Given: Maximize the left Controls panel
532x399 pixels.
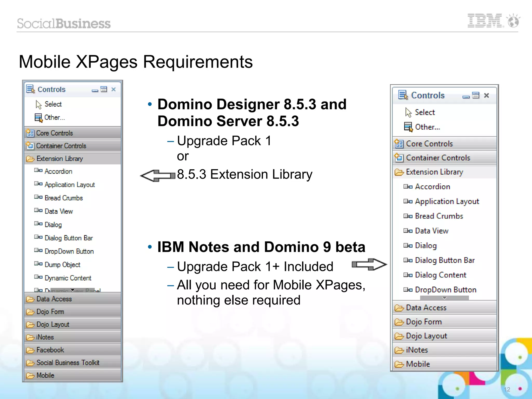Looking at the screenshot, I should pyautogui.click(x=104, y=89).
